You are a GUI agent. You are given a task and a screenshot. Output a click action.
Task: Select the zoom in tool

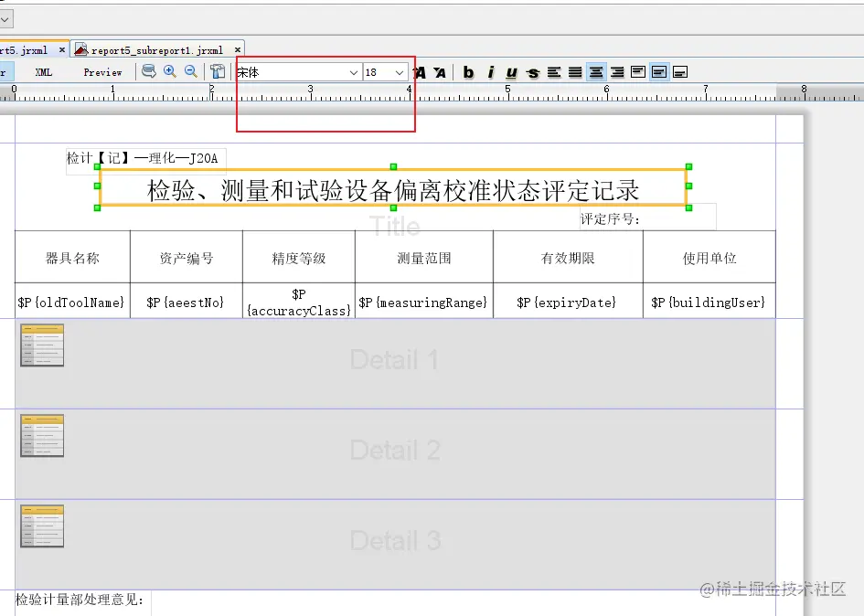(170, 72)
